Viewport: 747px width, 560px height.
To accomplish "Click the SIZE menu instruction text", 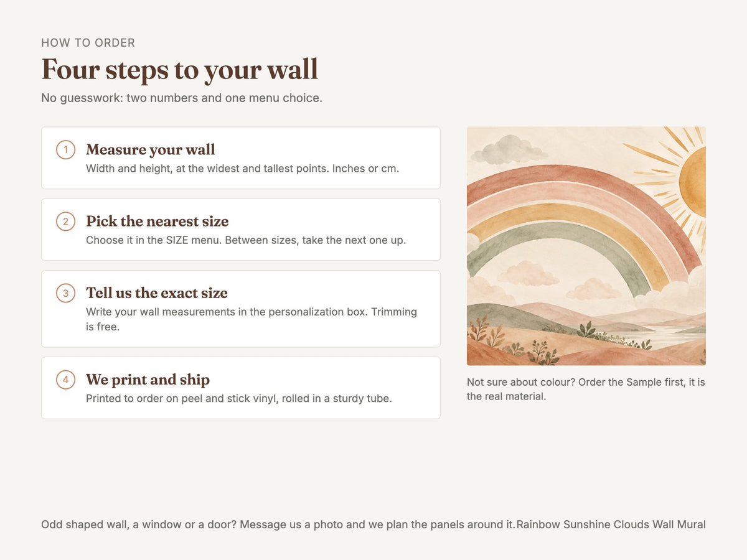I will pyautogui.click(x=246, y=240).
